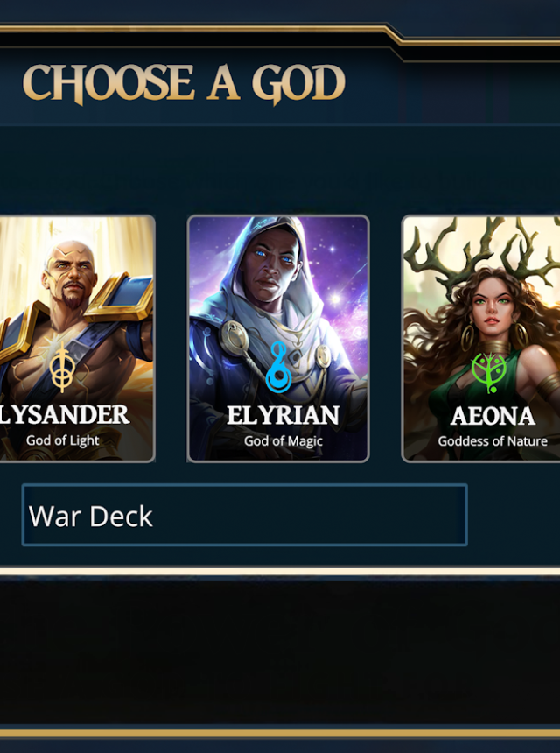560x753 pixels.
Task: Select the Lysander god card
Action: tap(75, 339)
